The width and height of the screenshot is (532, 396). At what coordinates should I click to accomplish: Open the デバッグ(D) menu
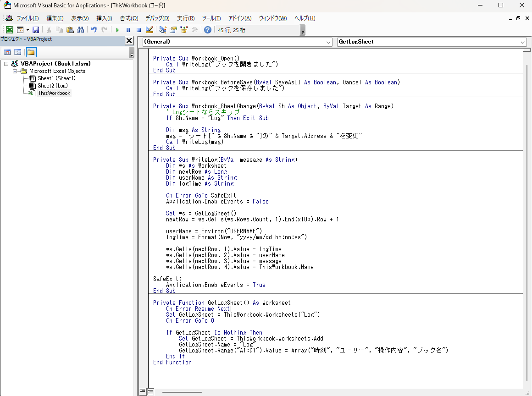pyautogui.click(x=157, y=18)
